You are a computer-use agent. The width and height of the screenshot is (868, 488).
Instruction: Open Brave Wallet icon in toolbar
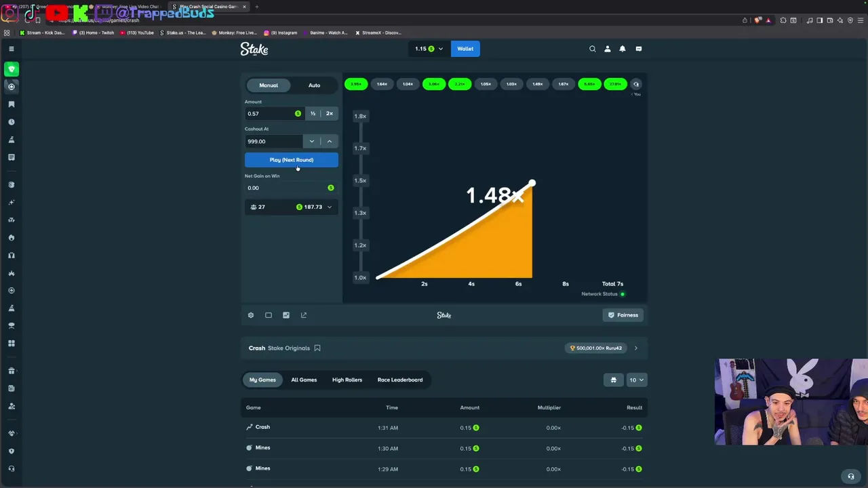click(x=830, y=20)
